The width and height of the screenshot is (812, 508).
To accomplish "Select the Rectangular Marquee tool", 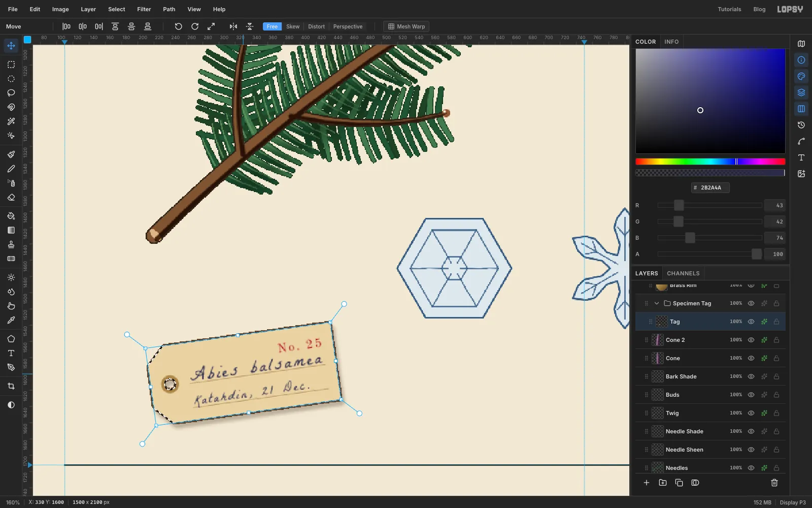I will (x=11, y=65).
